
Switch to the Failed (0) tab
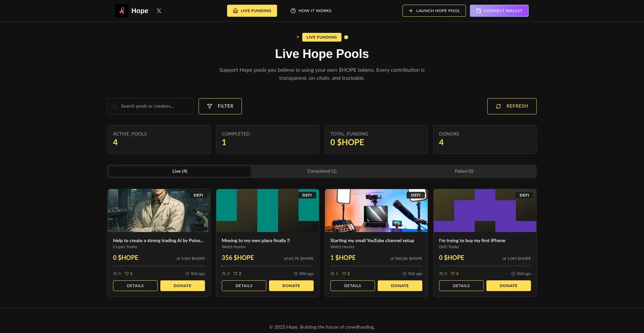[464, 171]
